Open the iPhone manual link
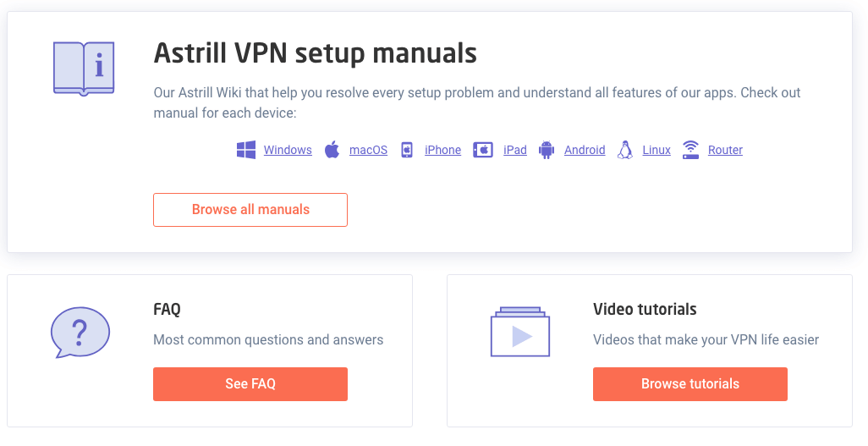Screen dimensions: 868x446 point(442,150)
